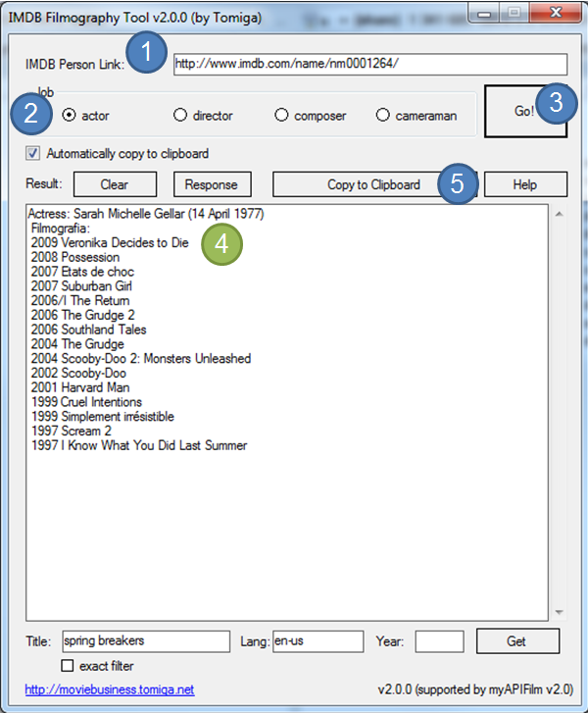Image resolution: width=588 pixels, height=713 pixels.
Task: Click the 2007 Suburban Girl row
Action: (x=81, y=286)
